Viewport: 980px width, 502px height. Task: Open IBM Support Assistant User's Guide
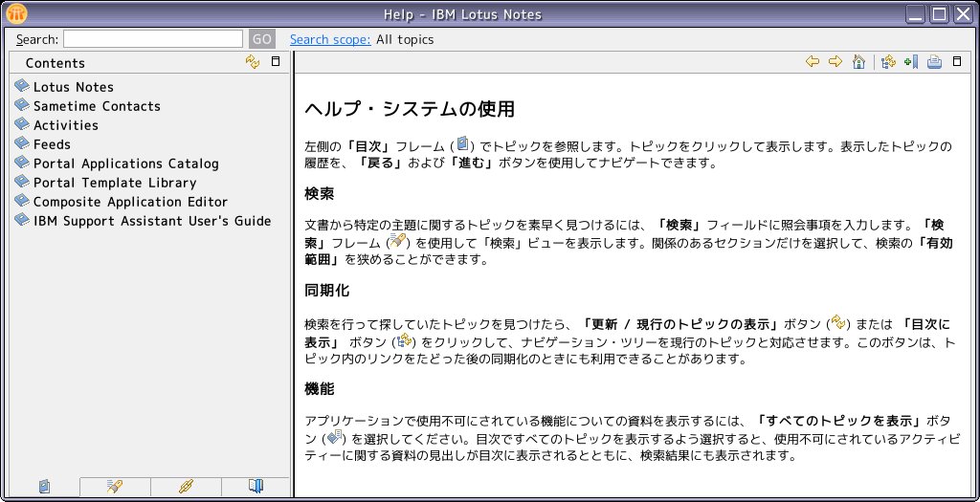click(x=152, y=221)
